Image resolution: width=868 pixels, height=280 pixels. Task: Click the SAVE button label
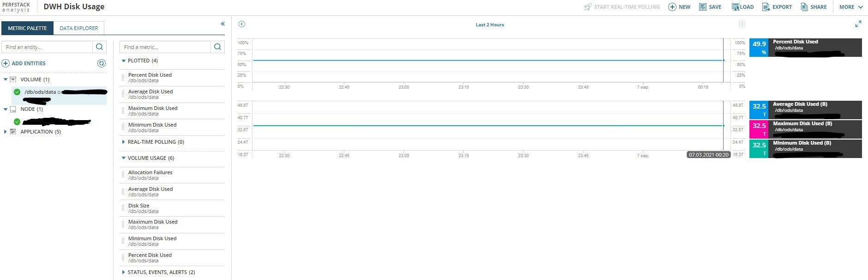pos(715,7)
